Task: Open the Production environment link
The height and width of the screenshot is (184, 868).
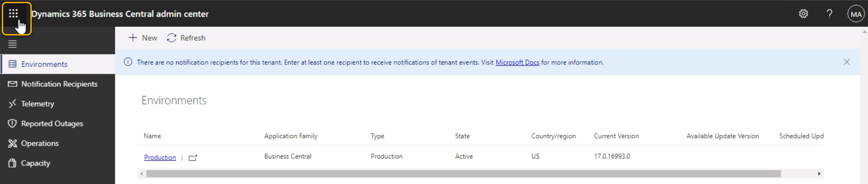Action: 160,157
